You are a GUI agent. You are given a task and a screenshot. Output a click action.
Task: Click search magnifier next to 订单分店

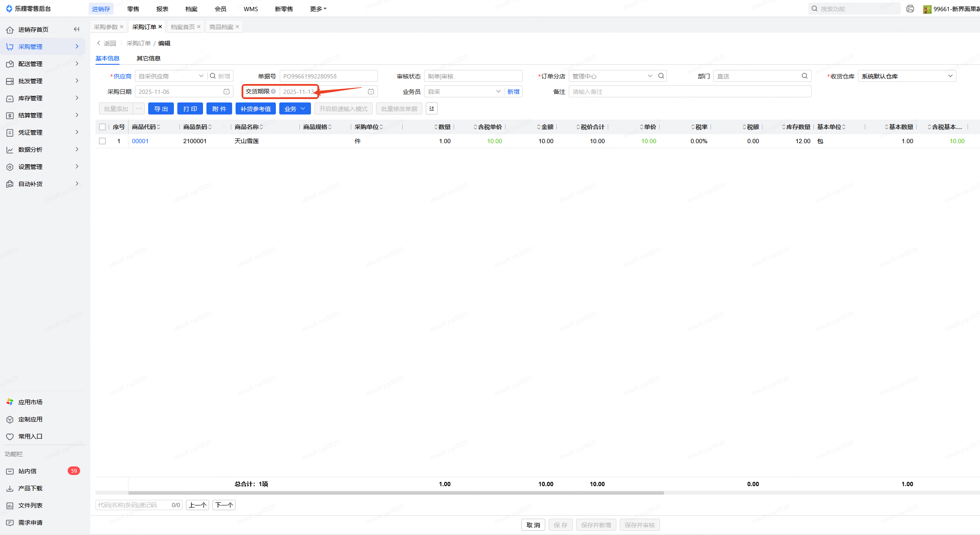661,76
